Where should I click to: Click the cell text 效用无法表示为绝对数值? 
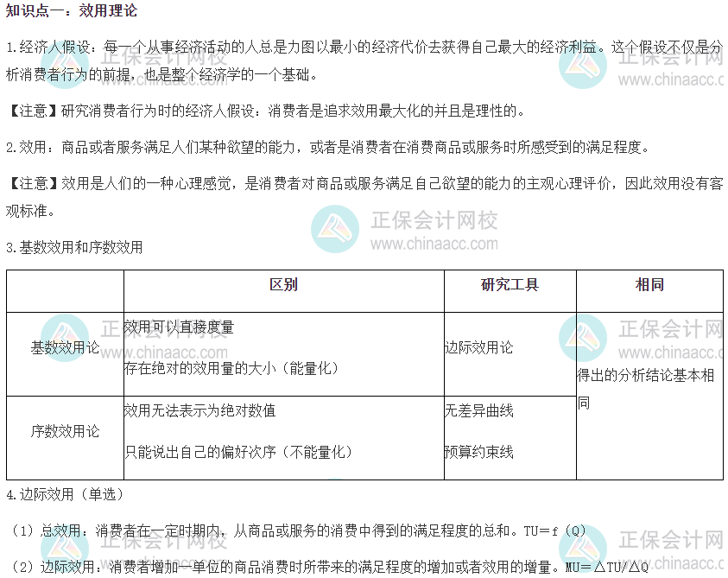tap(200, 410)
